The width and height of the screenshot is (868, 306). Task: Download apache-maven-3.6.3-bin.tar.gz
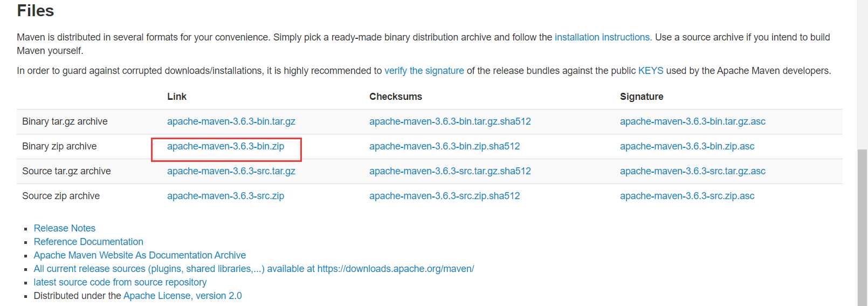(x=231, y=121)
